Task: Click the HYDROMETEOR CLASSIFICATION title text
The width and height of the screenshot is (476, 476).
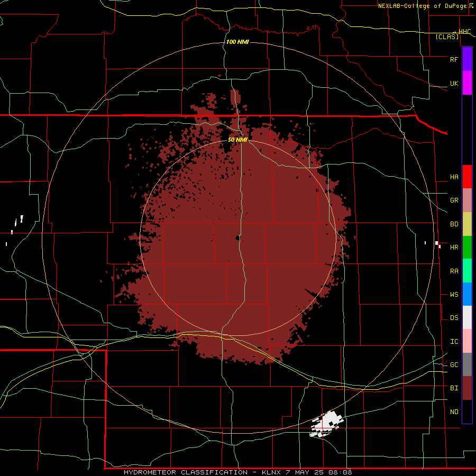Action: point(186,472)
